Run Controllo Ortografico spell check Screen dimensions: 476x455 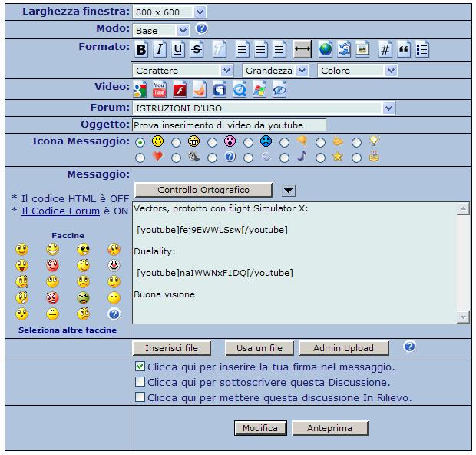pos(203,190)
